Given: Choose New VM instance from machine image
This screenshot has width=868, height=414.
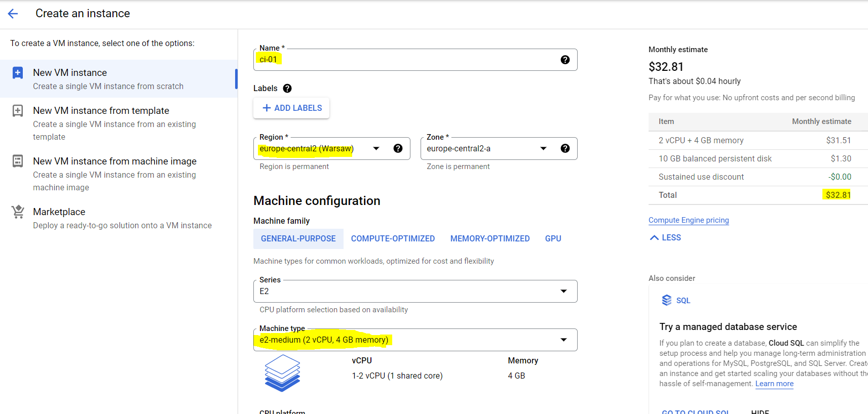Looking at the screenshot, I should click(119, 174).
